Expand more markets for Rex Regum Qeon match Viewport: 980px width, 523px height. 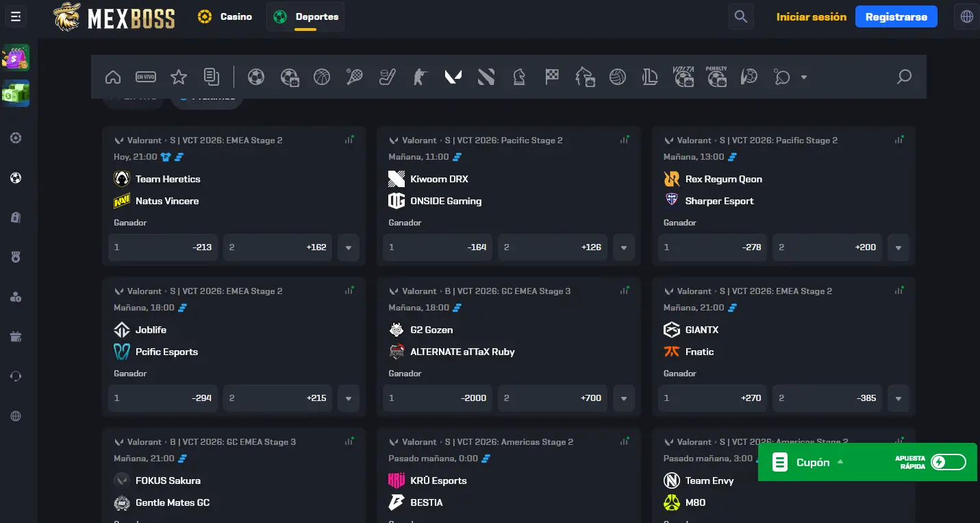pos(899,247)
